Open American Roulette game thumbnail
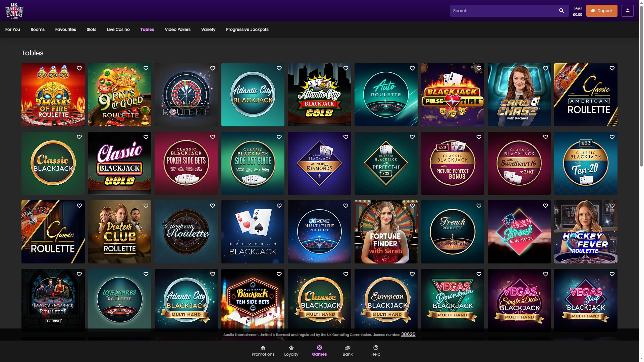This screenshot has height=362, width=644. (186, 95)
